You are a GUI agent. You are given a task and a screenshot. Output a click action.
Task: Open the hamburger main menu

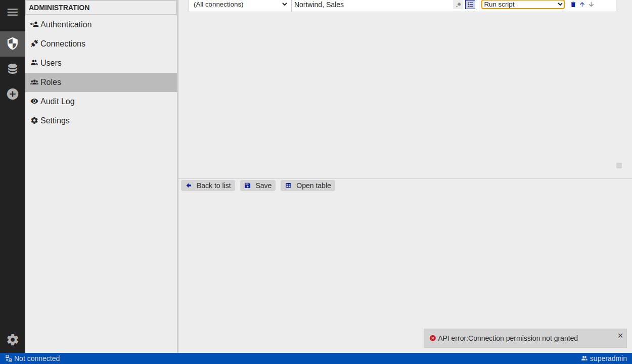coord(13,12)
